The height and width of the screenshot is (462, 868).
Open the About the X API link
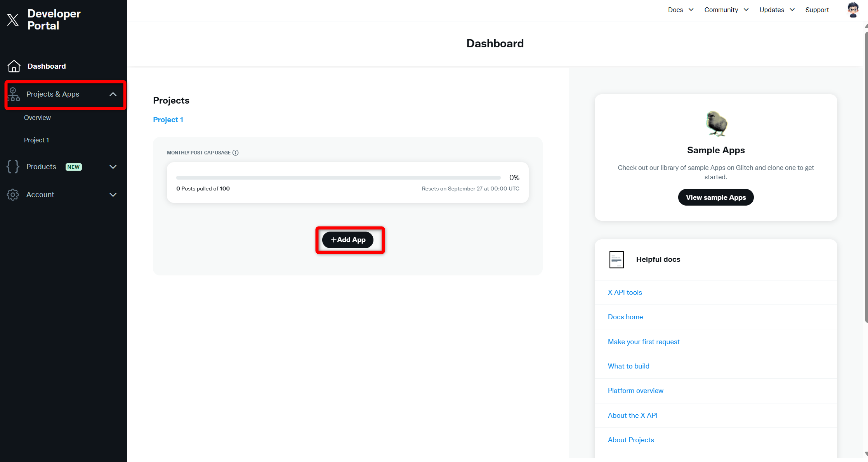(x=632, y=415)
